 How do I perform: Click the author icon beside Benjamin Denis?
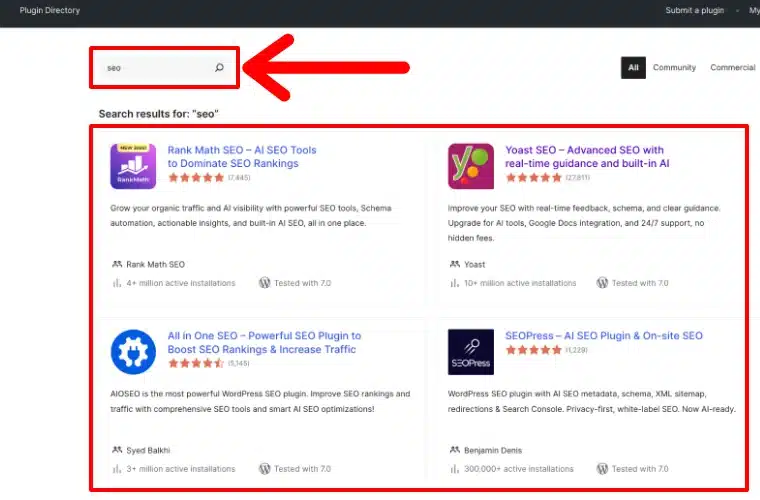(455, 450)
